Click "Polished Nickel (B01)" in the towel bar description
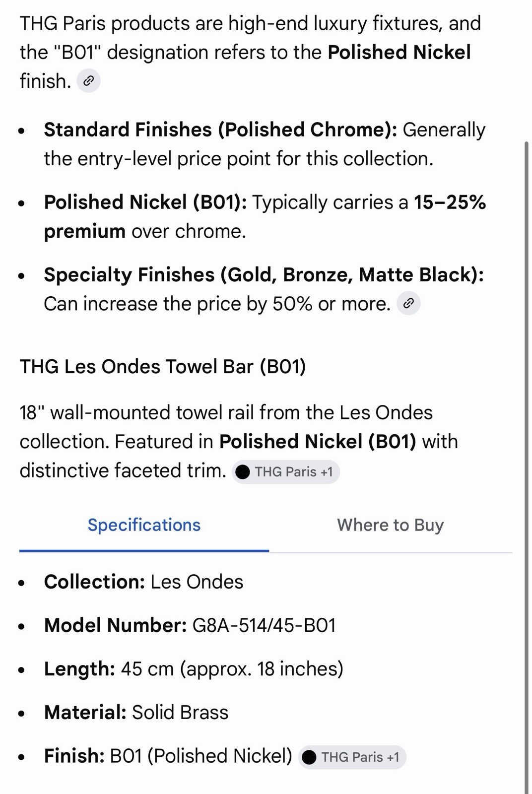The width and height of the screenshot is (532, 794). tap(318, 442)
